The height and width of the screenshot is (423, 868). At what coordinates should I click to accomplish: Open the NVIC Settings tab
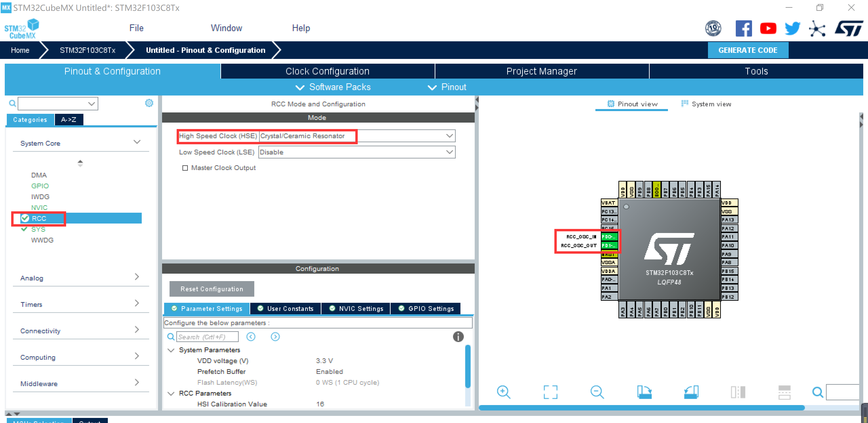point(357,309)
